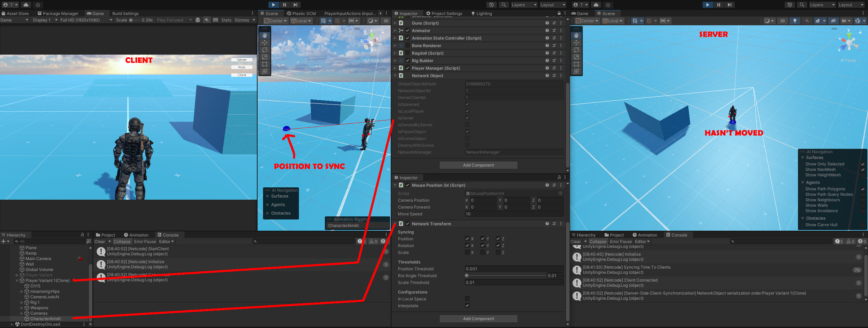Toggle scene lighting with the bulb icon

[x=795, y=21]
